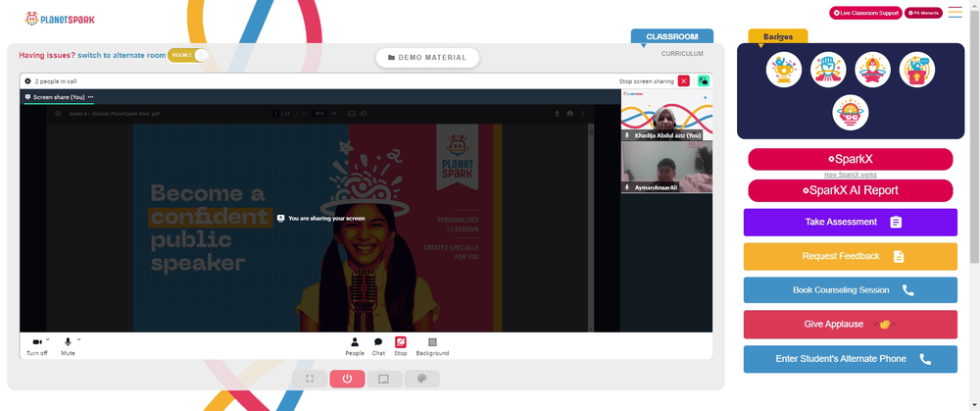Select the raised fist badge

[828, 70]
